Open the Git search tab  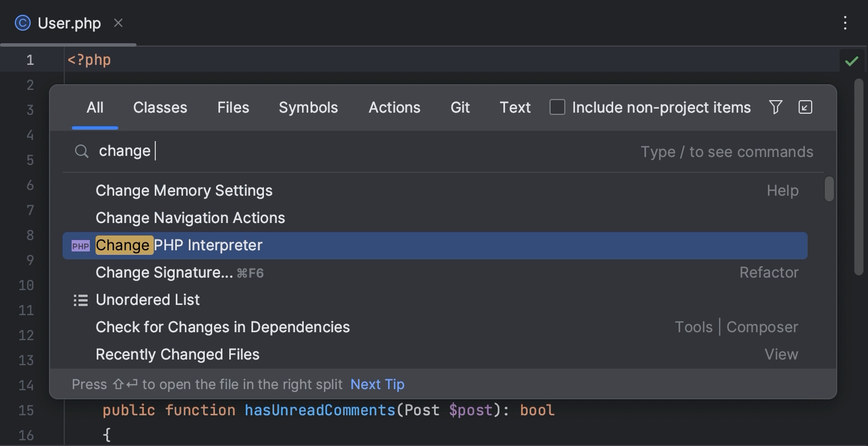pos(460,108)
